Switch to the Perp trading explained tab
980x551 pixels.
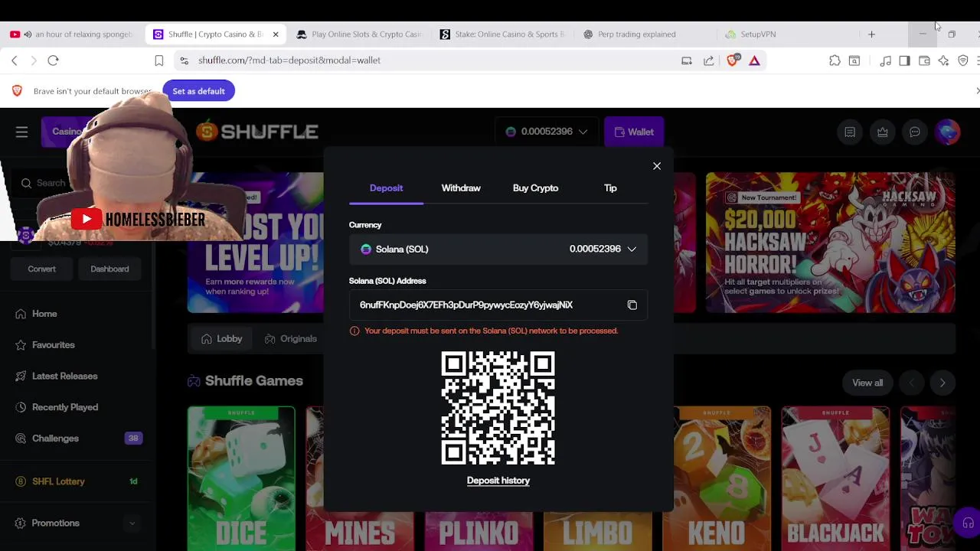(645, 34)
